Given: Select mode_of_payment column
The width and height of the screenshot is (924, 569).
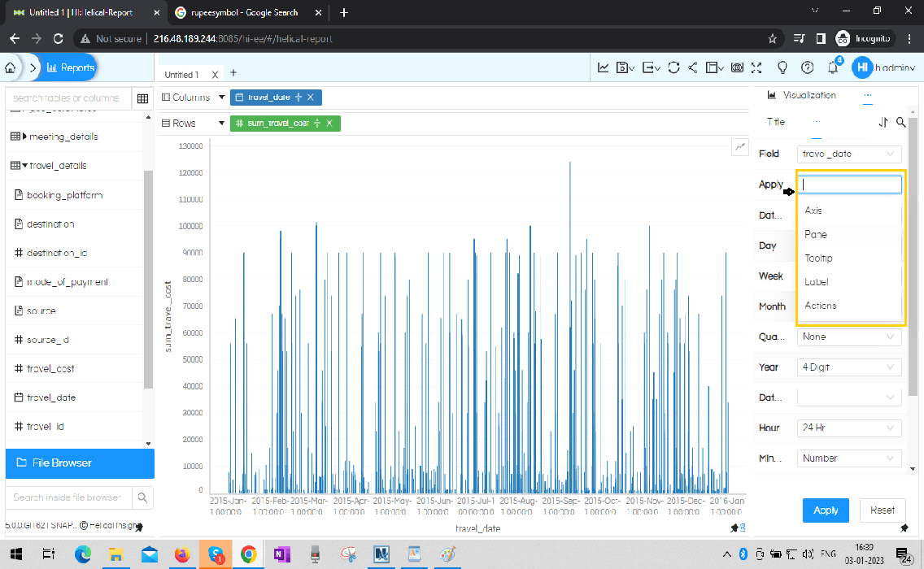Looking at the screenshot, I should [x=68, y=281].
